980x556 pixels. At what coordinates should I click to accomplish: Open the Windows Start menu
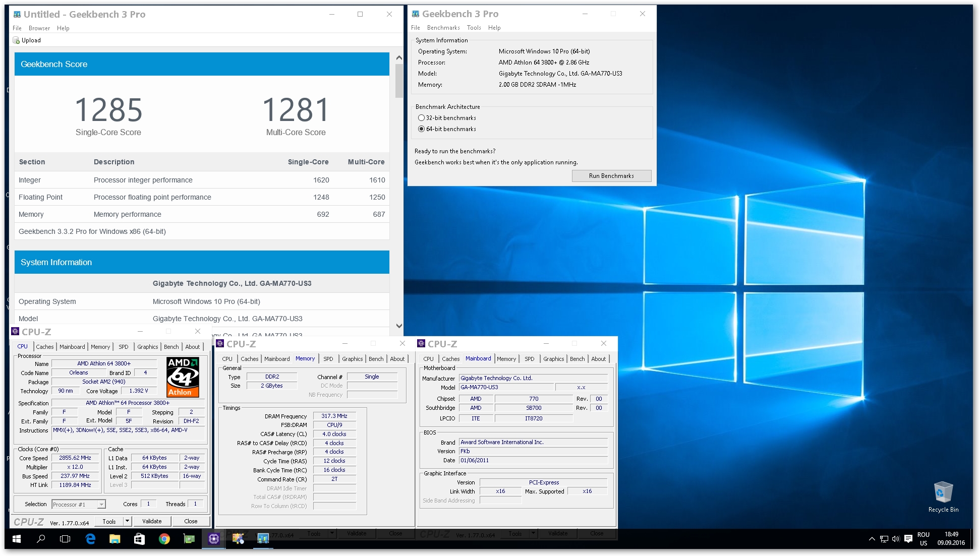coord(16,539)
